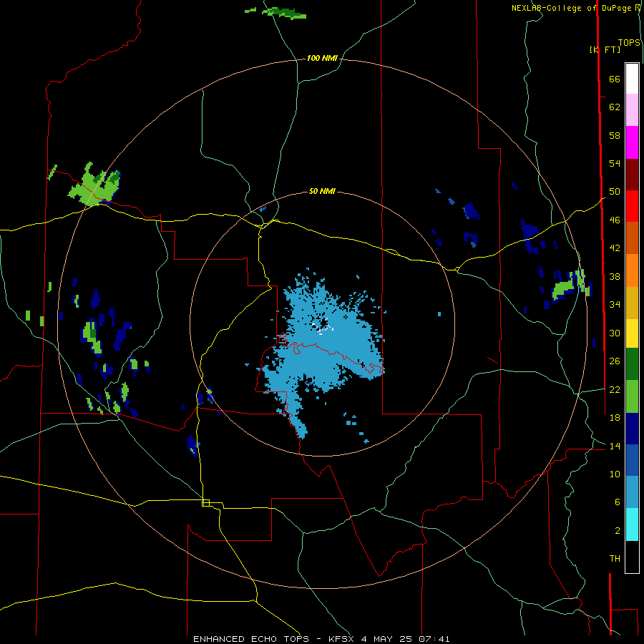Click the magenta legend swatch near 58
Image resolution: width=644 pixels, height=644 pixels.
click(632, 142)
